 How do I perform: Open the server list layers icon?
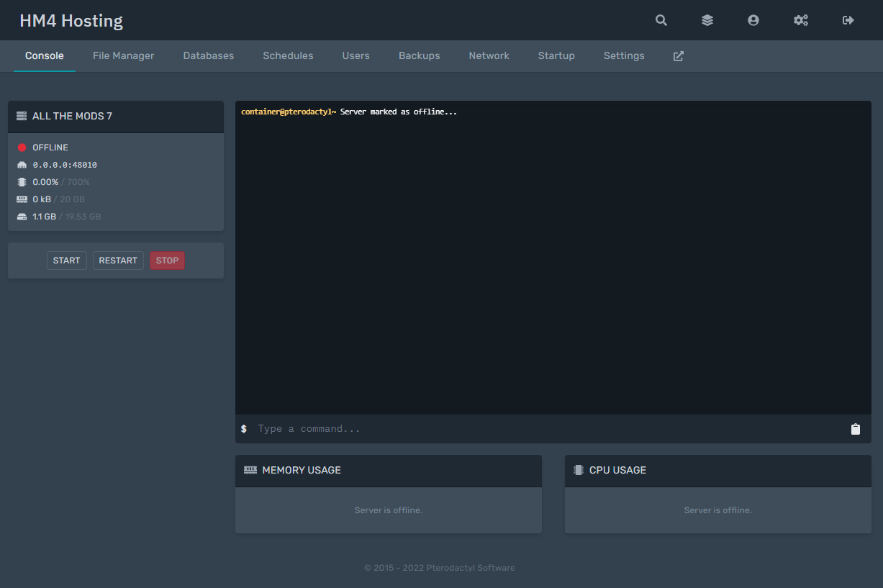coord(707,20)
